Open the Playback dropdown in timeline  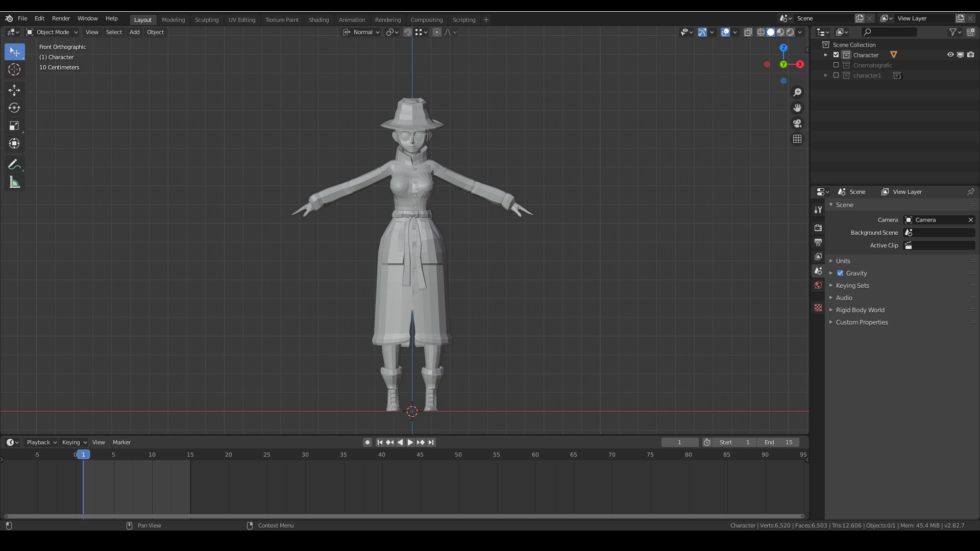[x=41, y=442]
